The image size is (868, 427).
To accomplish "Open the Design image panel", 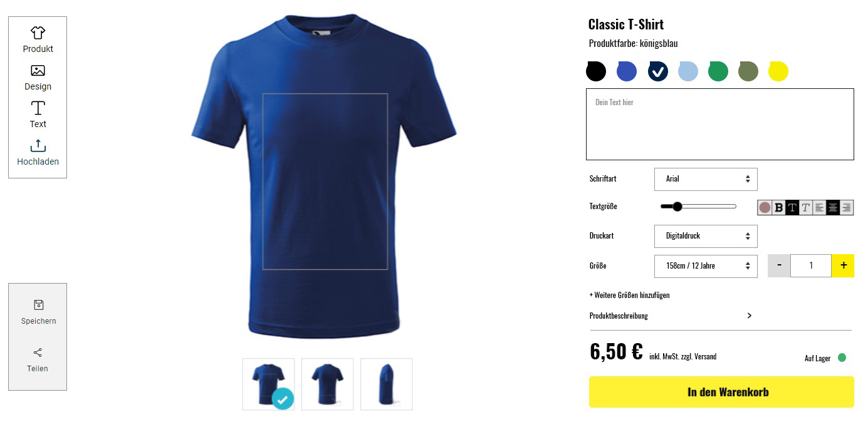I will pyautogui.click(x=38, y=78).
